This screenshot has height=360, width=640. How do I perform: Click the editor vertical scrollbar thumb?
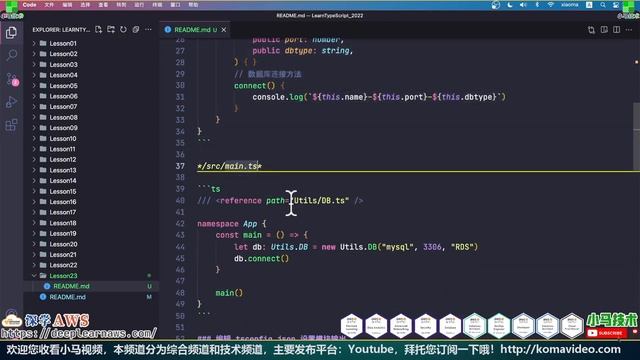pyautogui.click(x=636, y=136)
